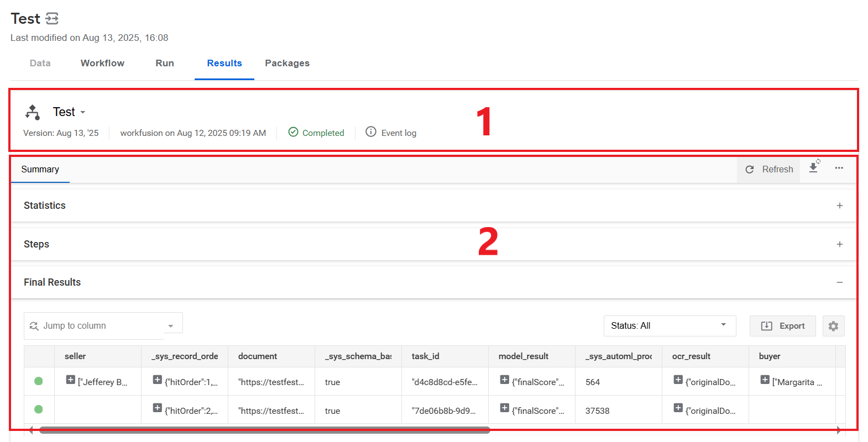The image size is (868, 442).
Task: Click the cell value 37538
Action: (598, 411)
